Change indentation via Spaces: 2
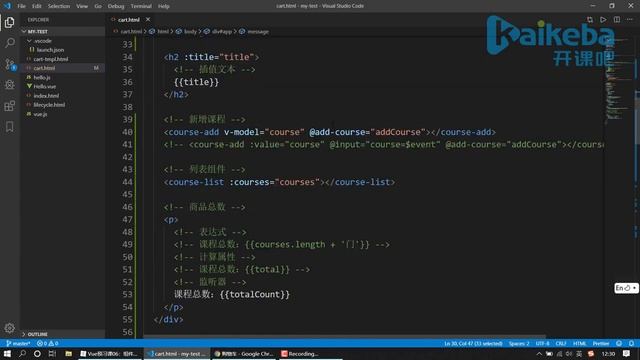Viewport: 640px width, 360px height. point(519,343)
